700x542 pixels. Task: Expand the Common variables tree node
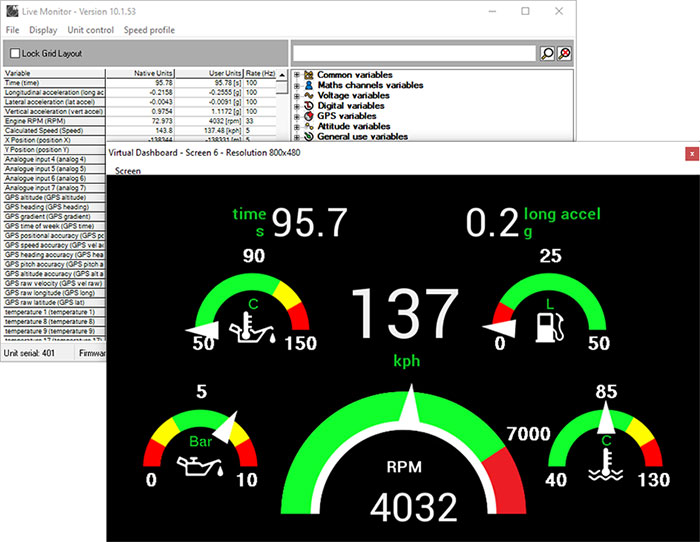tap(297, 75)
